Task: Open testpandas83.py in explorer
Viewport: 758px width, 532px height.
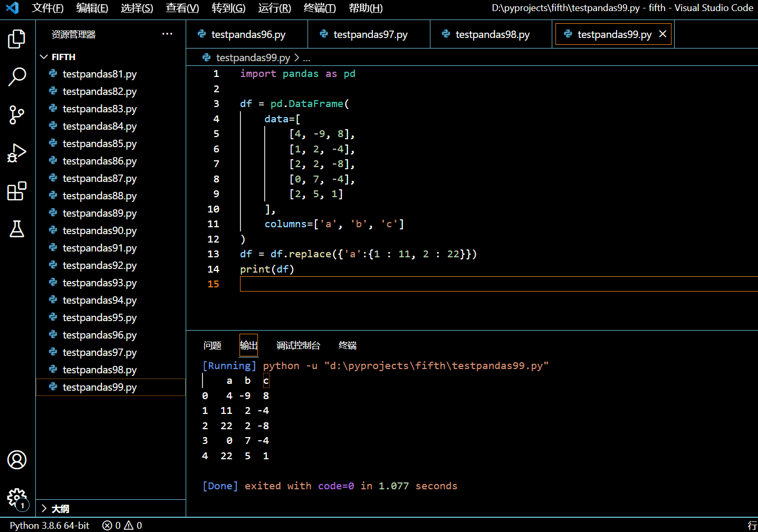Action: coord(111,109)
